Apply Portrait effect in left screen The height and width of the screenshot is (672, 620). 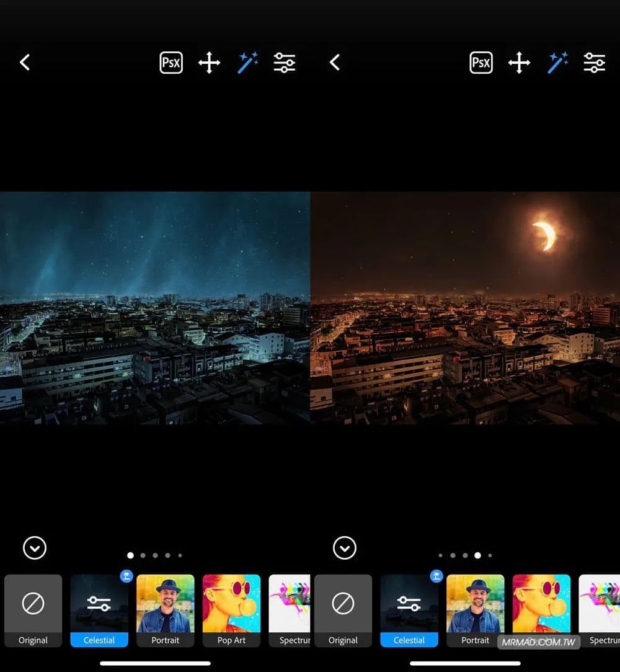click(166, 611)
